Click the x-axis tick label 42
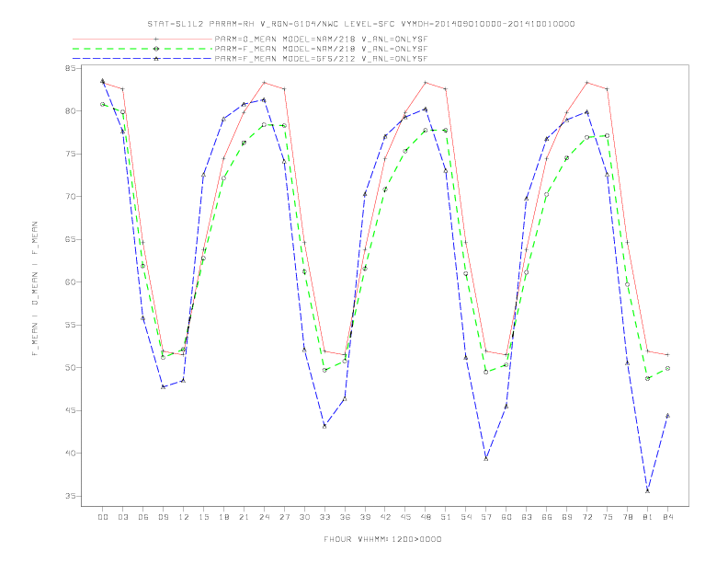 coord(385,517)
